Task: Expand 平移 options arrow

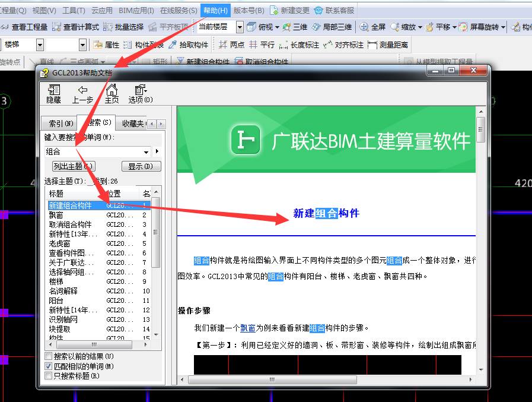Action: 454,27
